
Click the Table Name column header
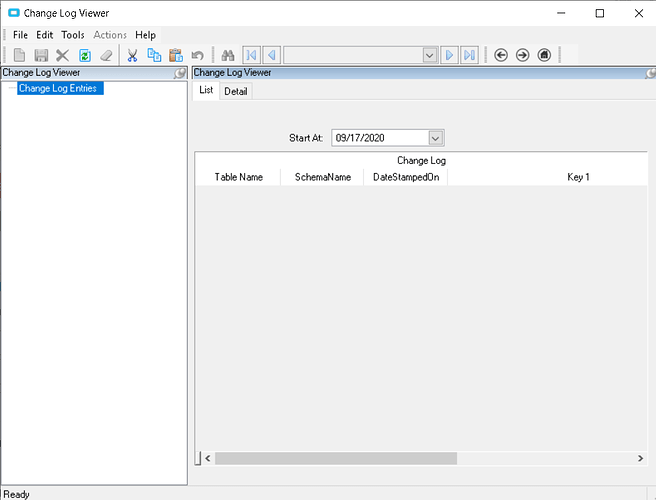238,177
